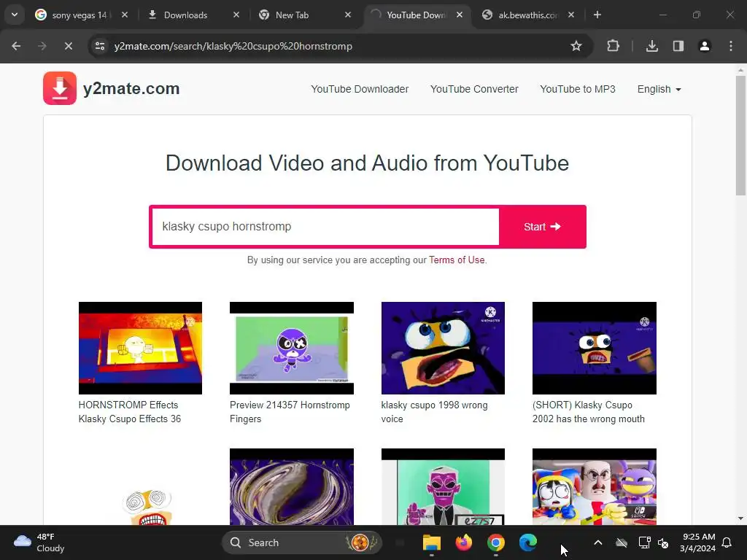This screenshot has height=560, width=747.
Task: Close the YouTube Downloader tab
Action: tap(460, 15)
